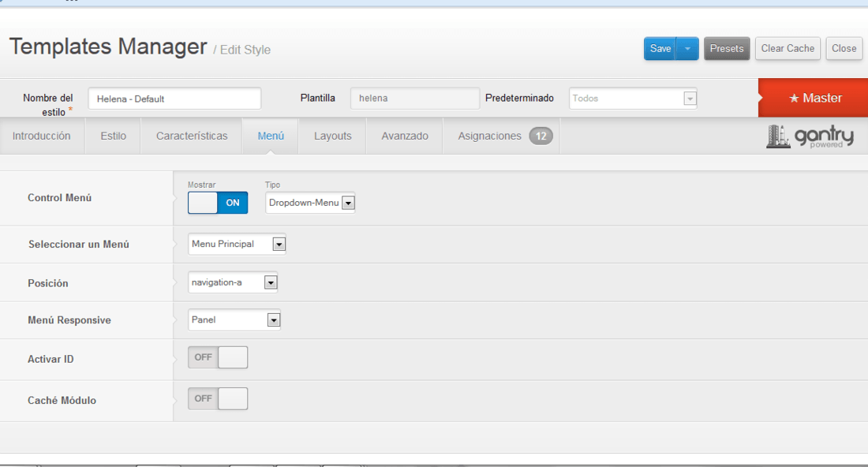Open the Avanzado tab
Screen dimensions: 868x467
[x=405, y=136]
